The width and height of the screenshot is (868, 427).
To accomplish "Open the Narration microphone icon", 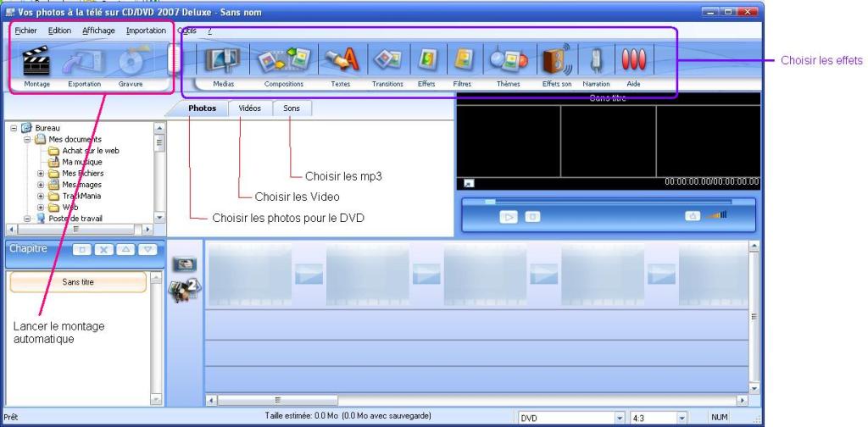I will 596,60.
